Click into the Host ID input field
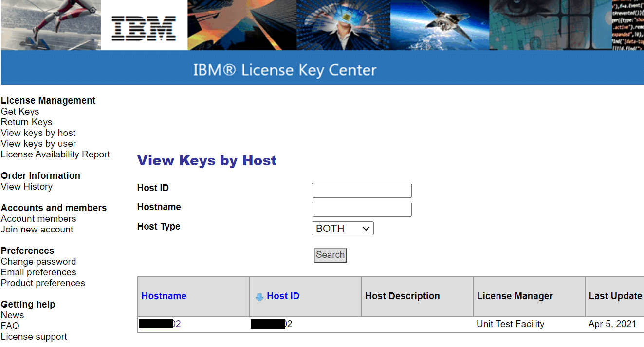 point(362,190)
